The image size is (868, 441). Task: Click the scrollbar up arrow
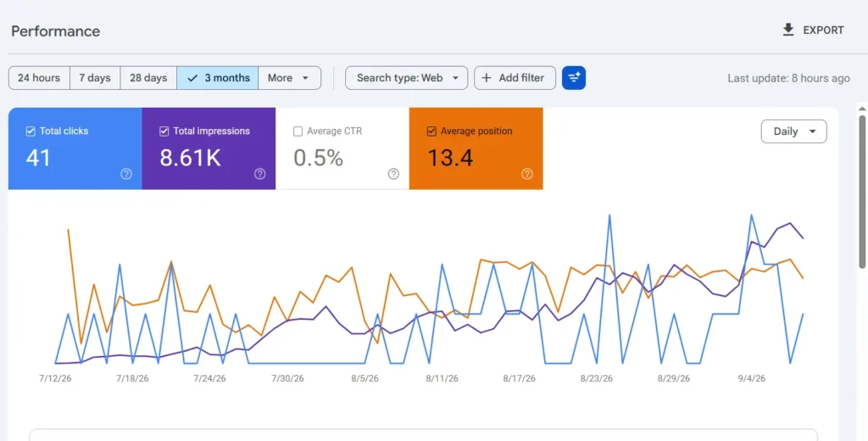tap(862, 109)
